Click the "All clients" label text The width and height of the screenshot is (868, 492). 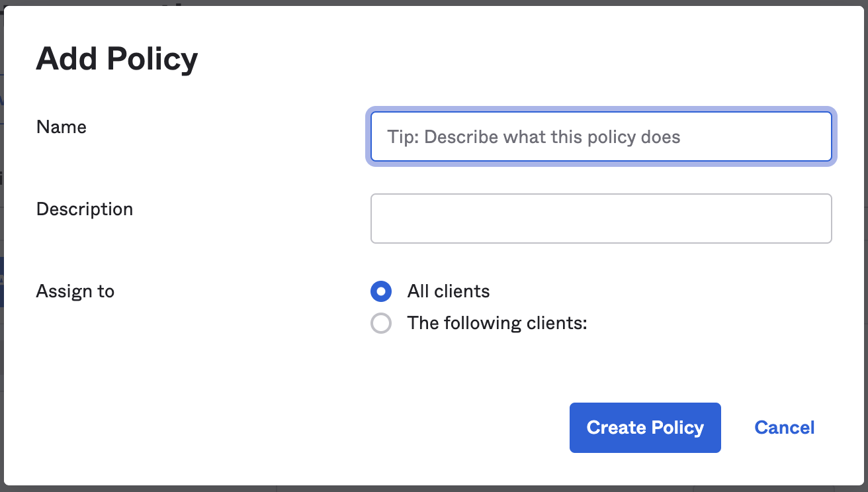(449, 291)
